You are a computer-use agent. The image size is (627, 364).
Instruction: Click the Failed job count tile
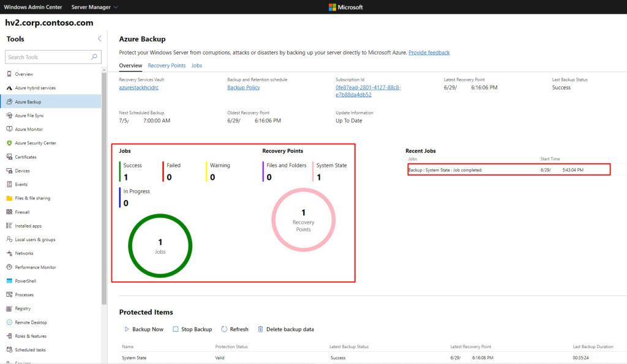point(172,171)
